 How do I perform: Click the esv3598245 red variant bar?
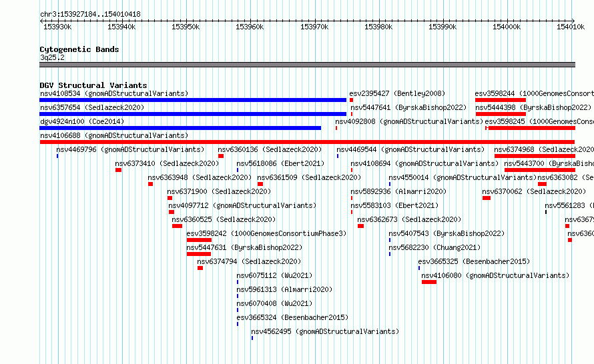pos(531,128)
